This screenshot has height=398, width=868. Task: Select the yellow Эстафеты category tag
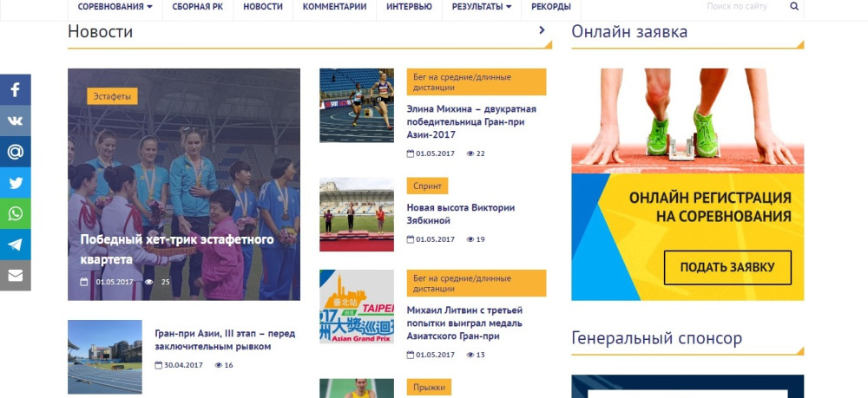[x=112, y=96]
